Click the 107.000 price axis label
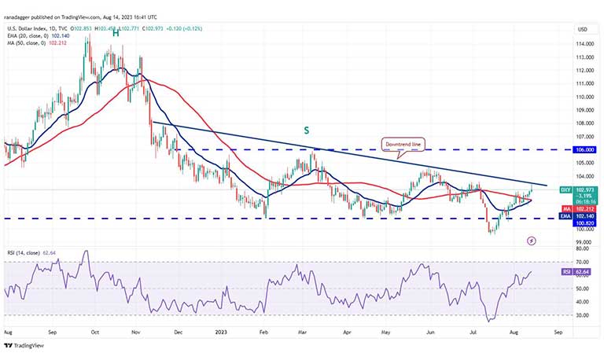 click(x=585, y=137)
